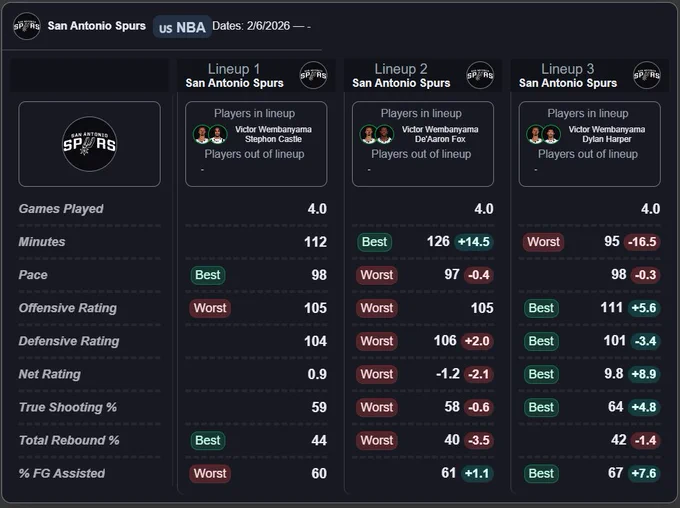Click Worst badge on Lineup 1 Offensive Rating
The image size is (680, 508).
pos(210,308)
